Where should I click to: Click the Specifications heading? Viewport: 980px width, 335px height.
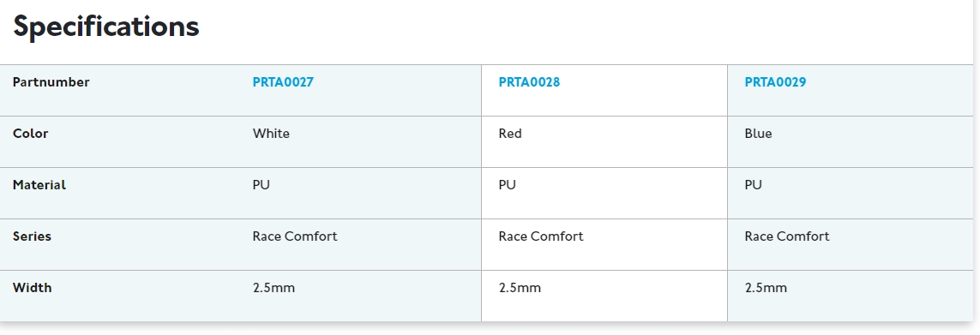click(x=106, y=27)
